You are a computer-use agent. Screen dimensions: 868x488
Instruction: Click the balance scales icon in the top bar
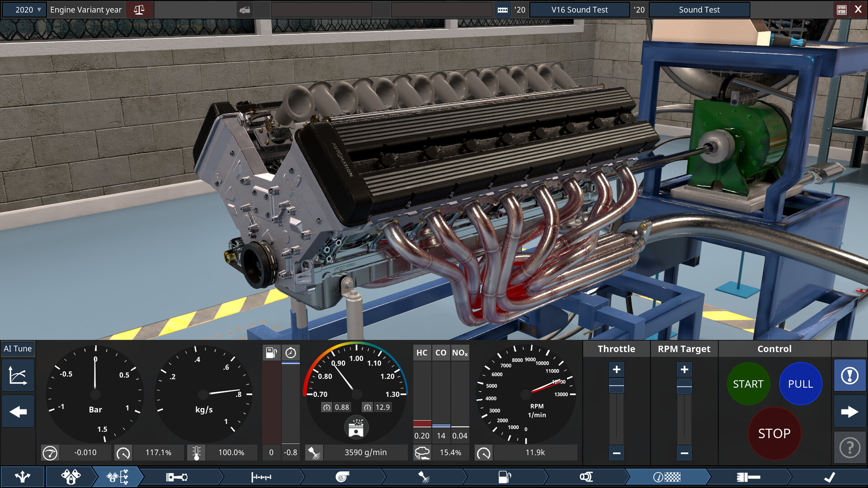(x=139, y=9)
